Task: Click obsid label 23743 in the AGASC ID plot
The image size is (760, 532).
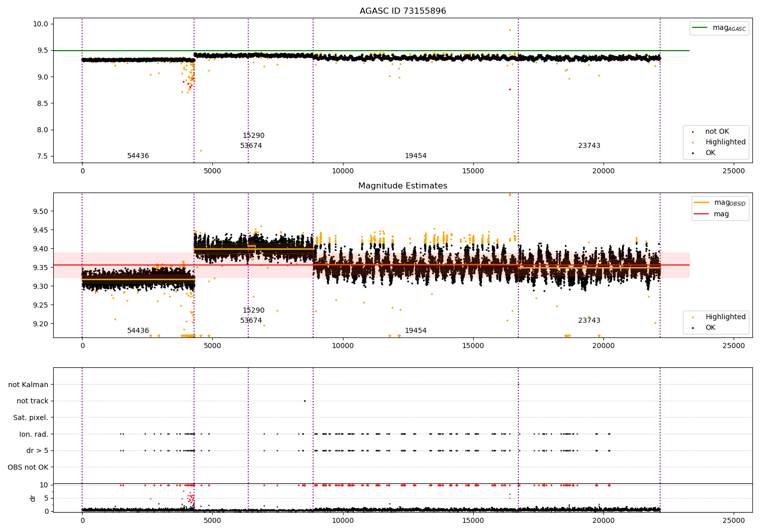Action: [x=589, y=146]
